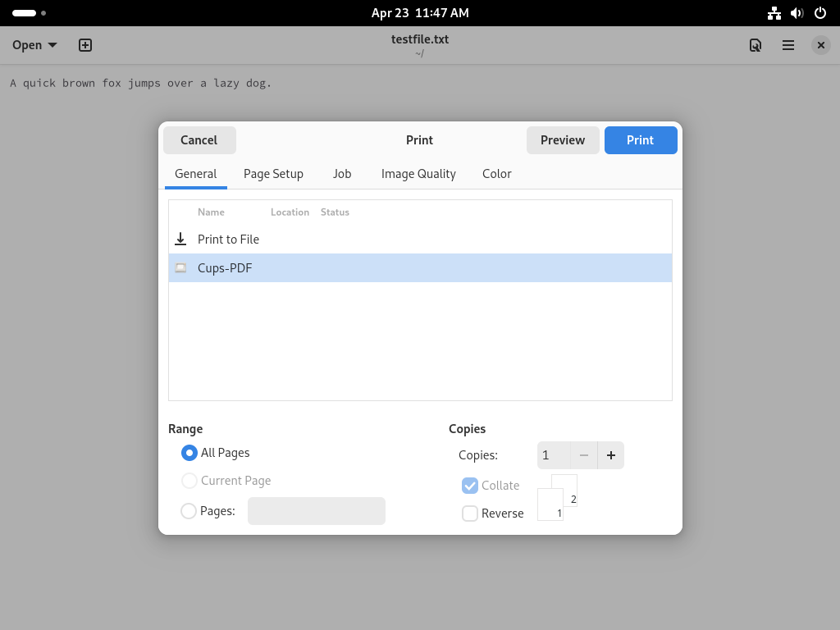Click the Name column header

coord(211,212)
